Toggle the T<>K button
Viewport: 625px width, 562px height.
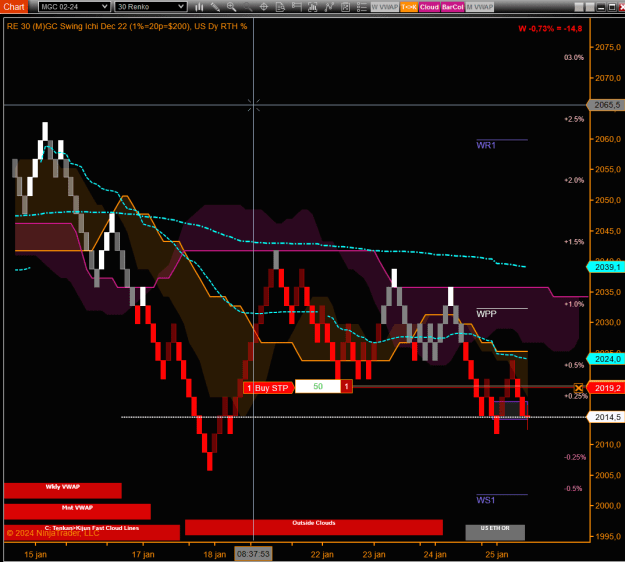tap(409, 7)
